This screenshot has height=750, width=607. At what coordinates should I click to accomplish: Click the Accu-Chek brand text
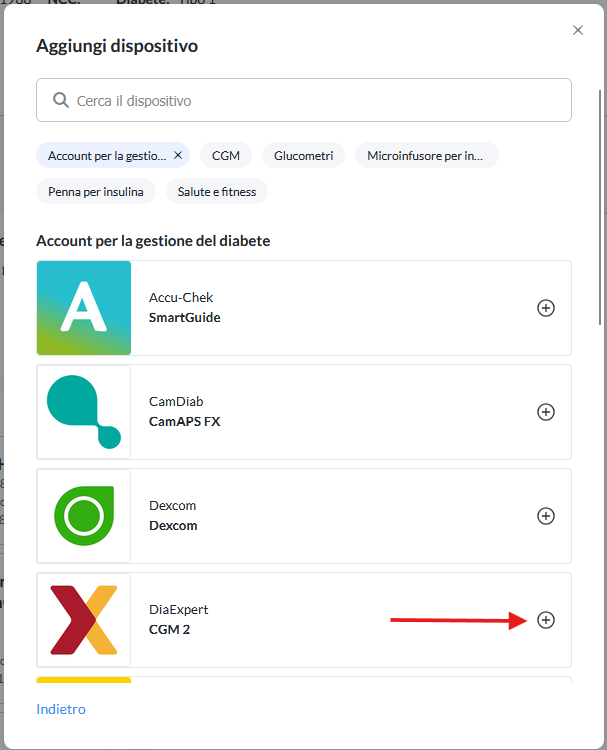181,298
